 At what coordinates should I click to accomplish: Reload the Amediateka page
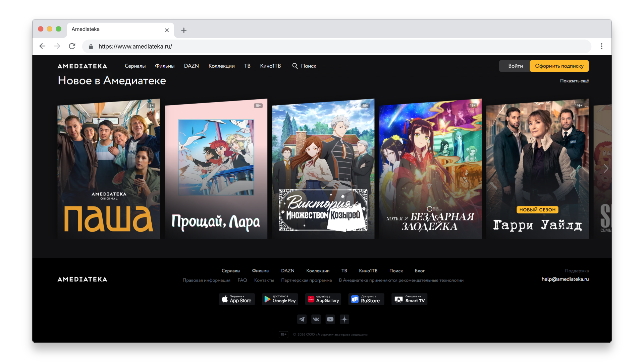72,46
